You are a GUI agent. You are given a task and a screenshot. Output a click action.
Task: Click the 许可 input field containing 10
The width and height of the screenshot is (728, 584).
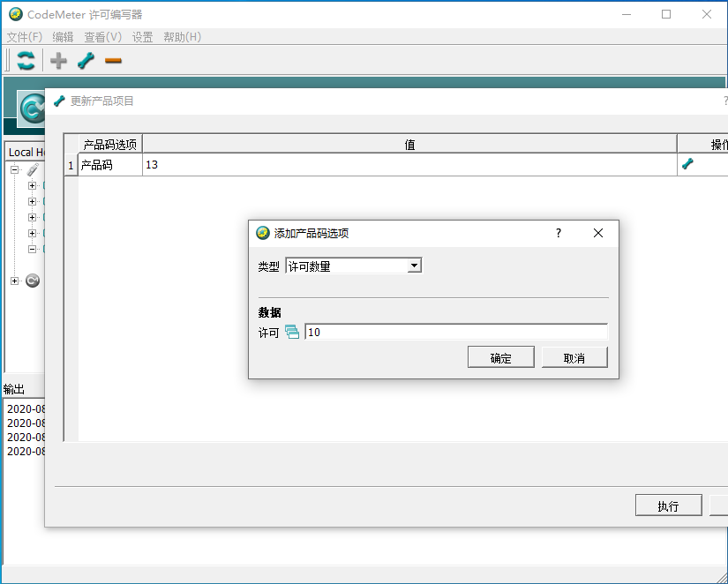pyautogui.click(x=456, y=332)
